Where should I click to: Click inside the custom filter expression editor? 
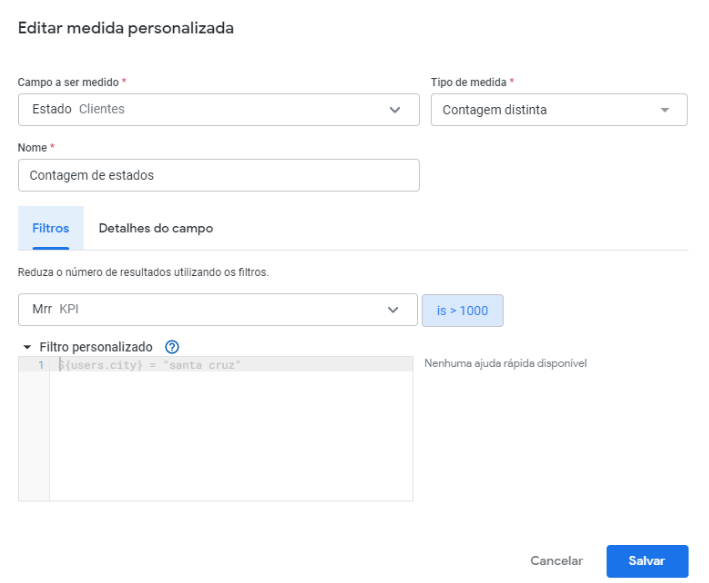pyautogui.click(x=231, y=428)
